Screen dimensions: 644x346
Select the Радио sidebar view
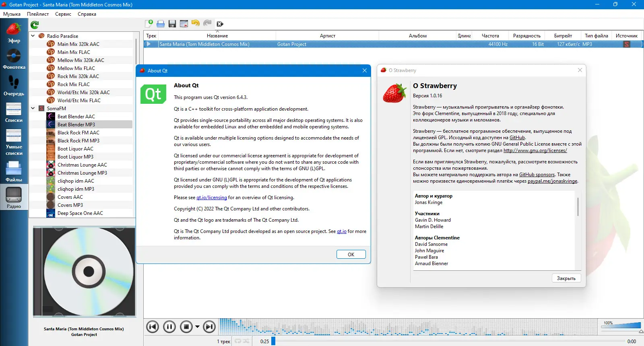14,198
